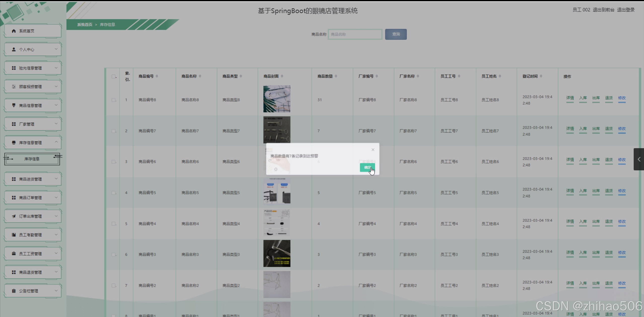Screen dimensions: 644x317
Task: Click the sort arrows on 商品数量 column
Action: (336, 76)
